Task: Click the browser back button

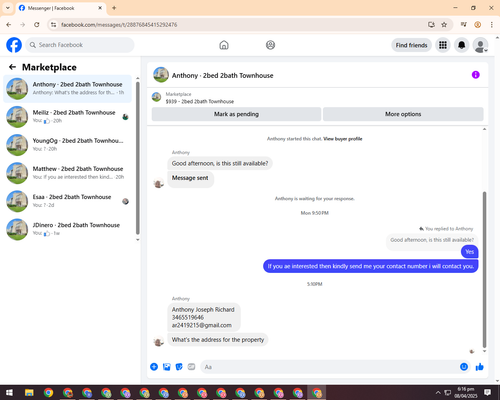Action: [x=9, y=25]
